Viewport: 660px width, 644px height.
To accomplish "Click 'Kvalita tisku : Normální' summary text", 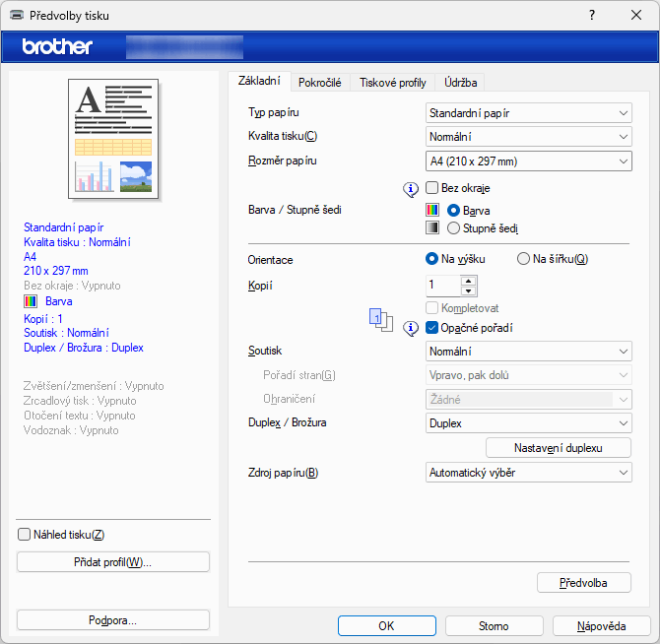I will click(77, 242).
